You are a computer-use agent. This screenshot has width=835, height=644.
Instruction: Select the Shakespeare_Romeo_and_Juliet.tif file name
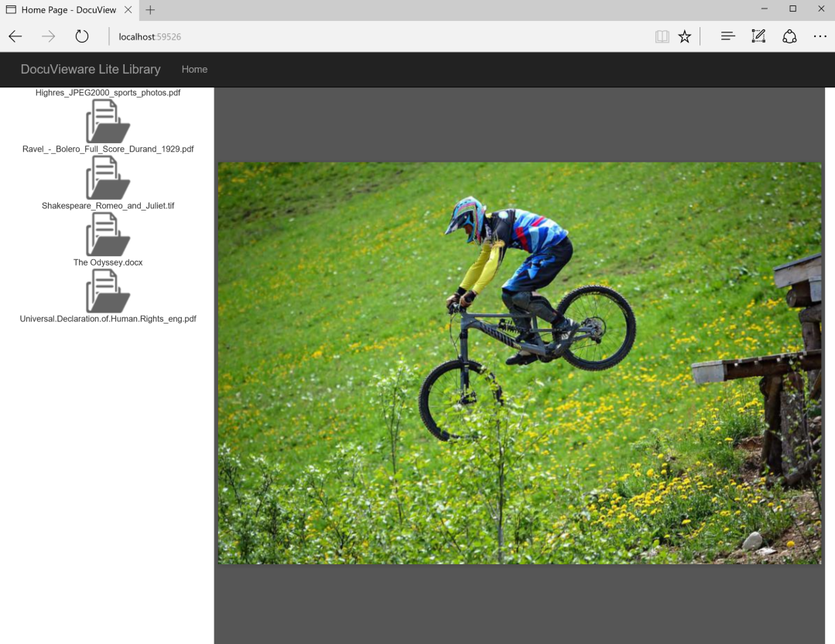click(x=108, y=206)
